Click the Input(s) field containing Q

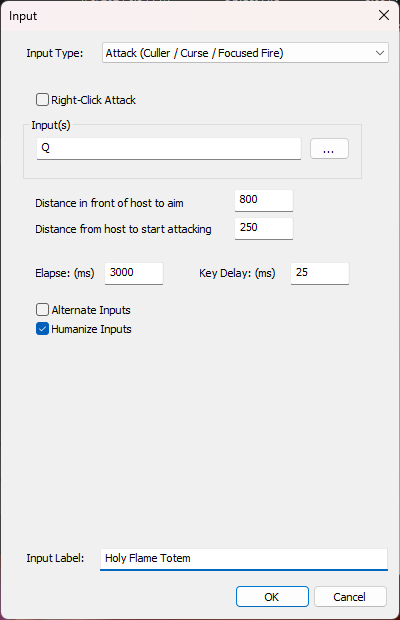coord(169,149)
